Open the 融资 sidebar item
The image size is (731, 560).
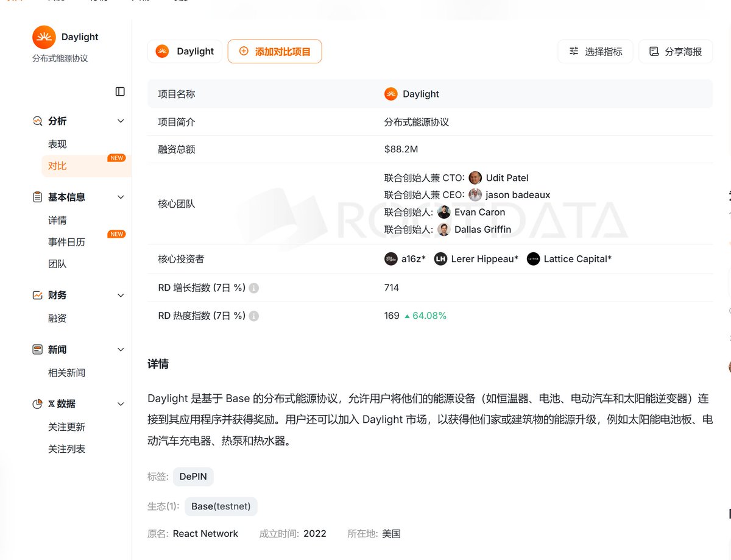point(57,318)
